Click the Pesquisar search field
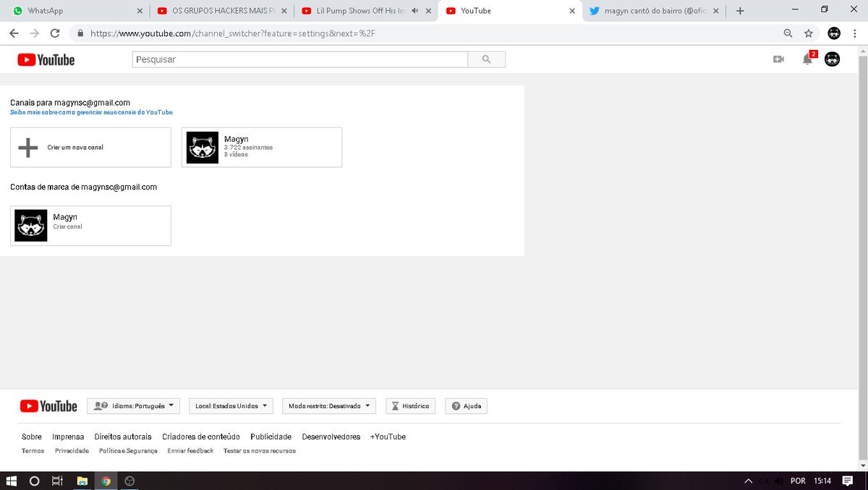The height and width of the screenshot is (490, 868). tap(300, 59)
